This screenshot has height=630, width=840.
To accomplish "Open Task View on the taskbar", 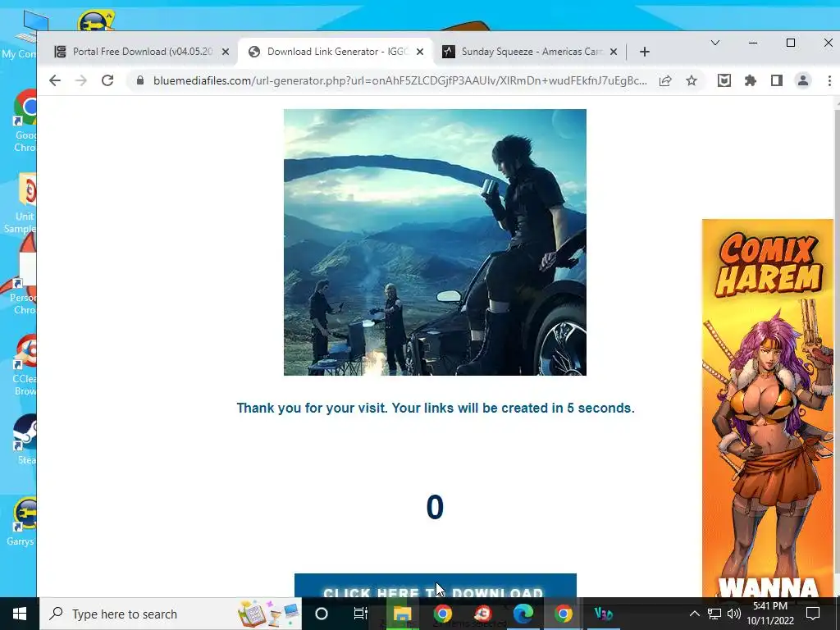I will coord(361,614).
